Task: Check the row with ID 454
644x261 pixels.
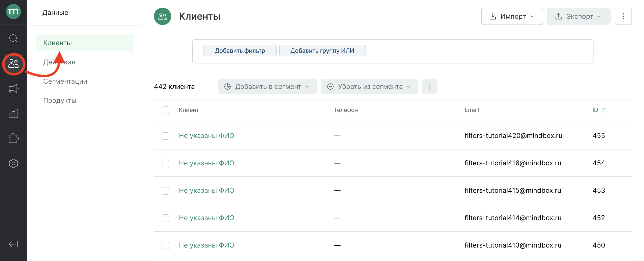Action: pos(165,163)
